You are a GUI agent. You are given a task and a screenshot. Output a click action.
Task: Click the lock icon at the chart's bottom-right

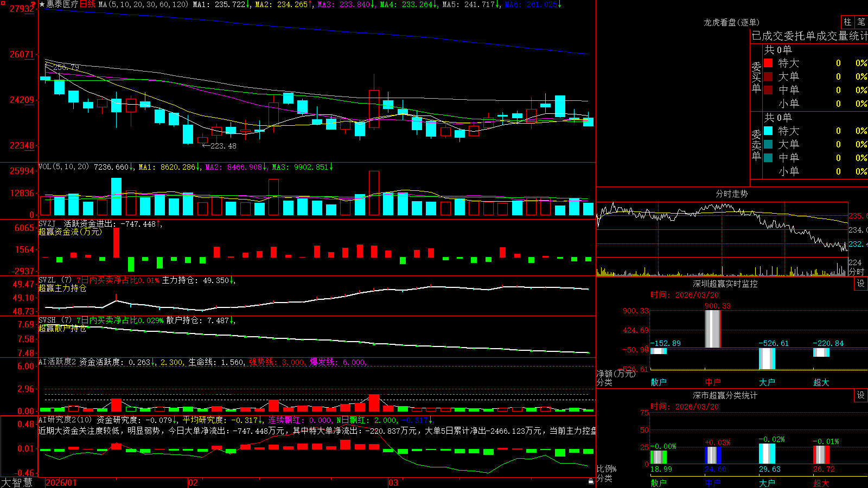click(591, 481)
